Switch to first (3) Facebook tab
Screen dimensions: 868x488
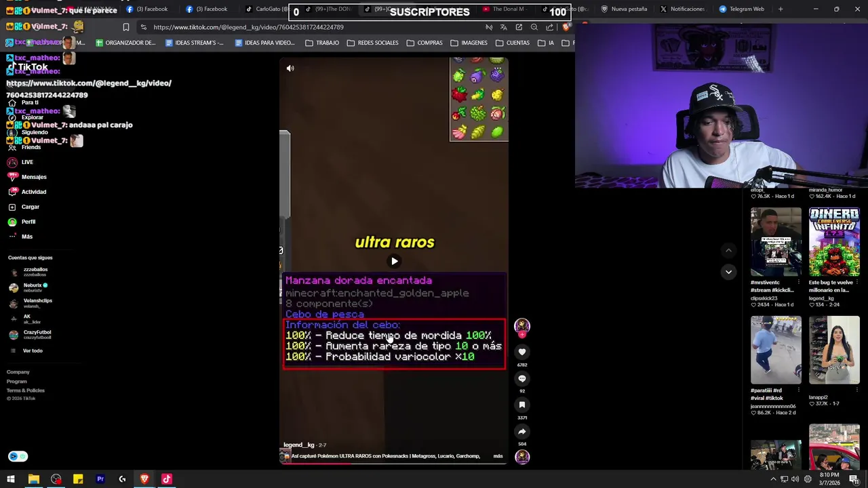[147, 9]
